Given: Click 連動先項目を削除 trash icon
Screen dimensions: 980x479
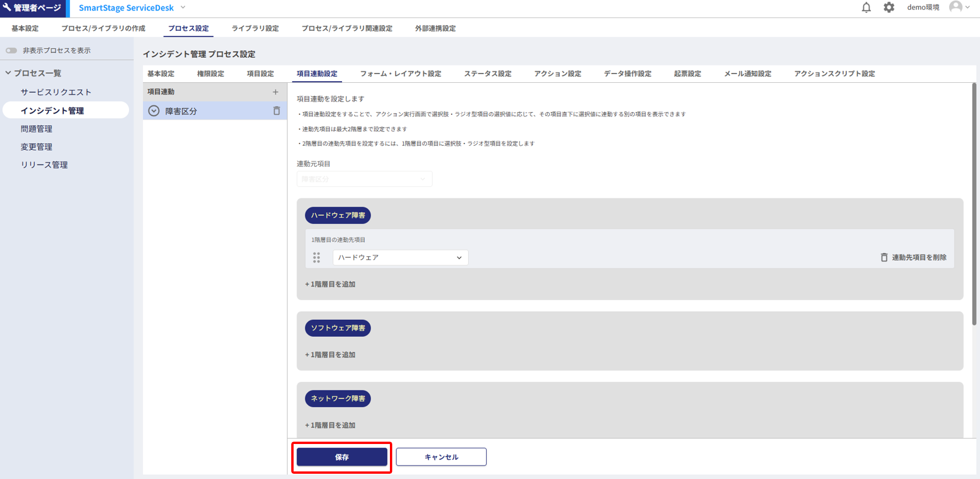Looking at the screenshot, I should click(x=884, y=257).
